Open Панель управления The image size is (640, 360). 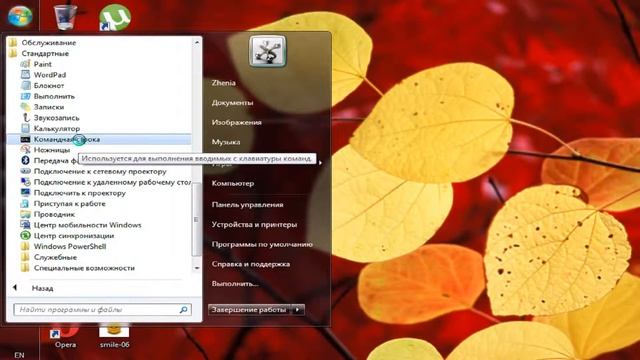pos(247,204)
